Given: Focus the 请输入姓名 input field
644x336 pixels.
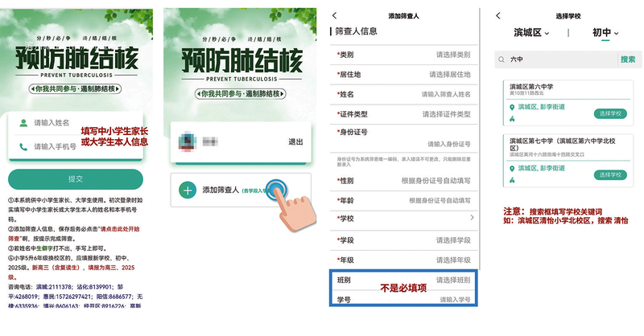Looking at the screenshot, I should [86, 123].
